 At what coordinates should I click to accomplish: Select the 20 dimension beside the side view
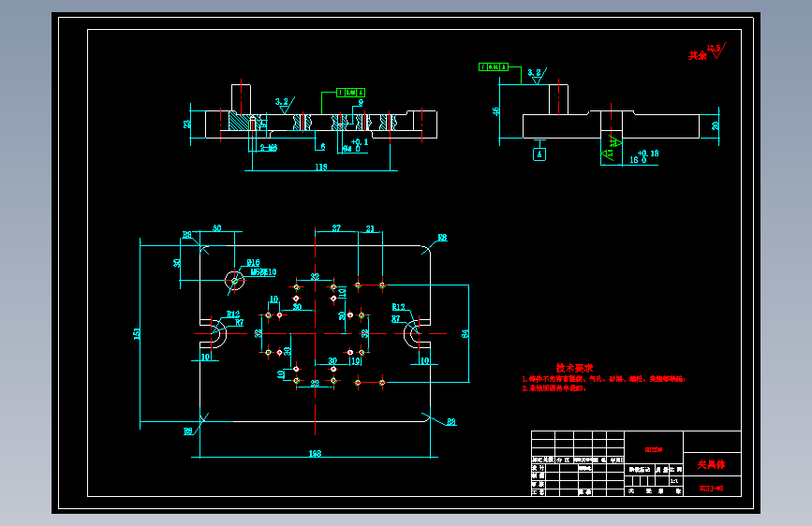tap(716, 125)
